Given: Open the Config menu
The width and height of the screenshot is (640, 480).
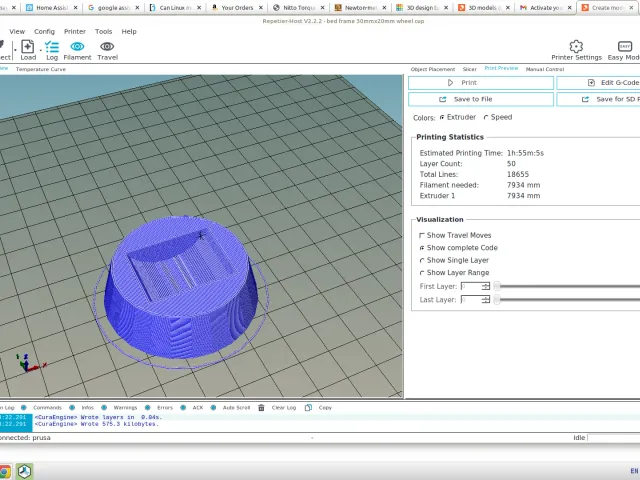Looking at the screenshot, I should coord(44,31).
